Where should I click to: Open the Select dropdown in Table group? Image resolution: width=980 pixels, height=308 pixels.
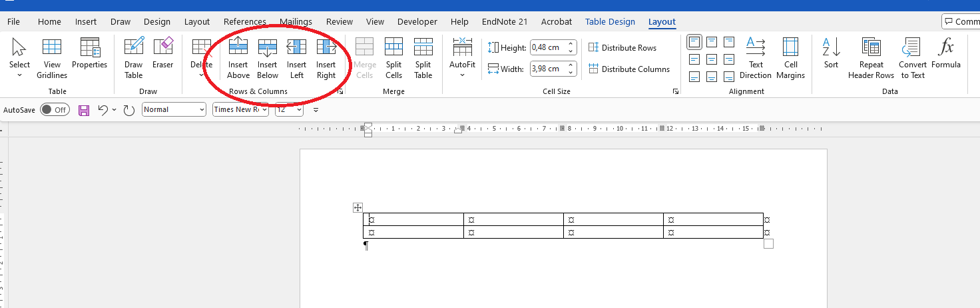click(19, 58)
